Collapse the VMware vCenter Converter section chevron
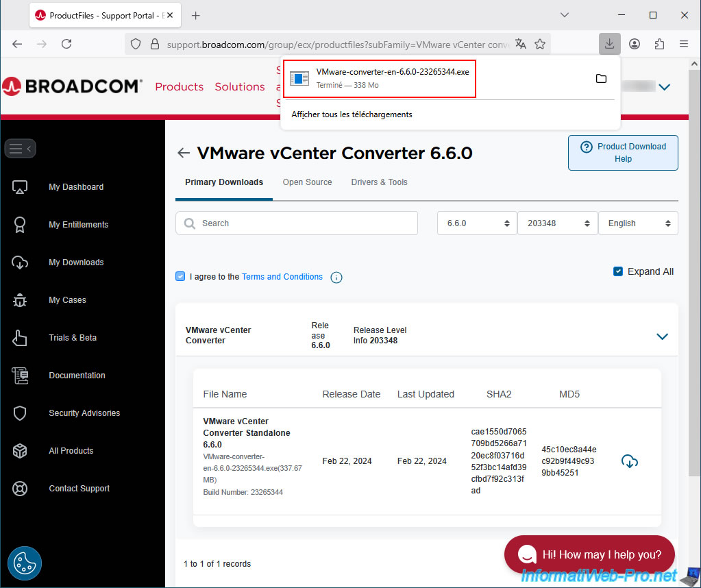The width and height of the screenshot is (701, 588). [x=662, y=336]
